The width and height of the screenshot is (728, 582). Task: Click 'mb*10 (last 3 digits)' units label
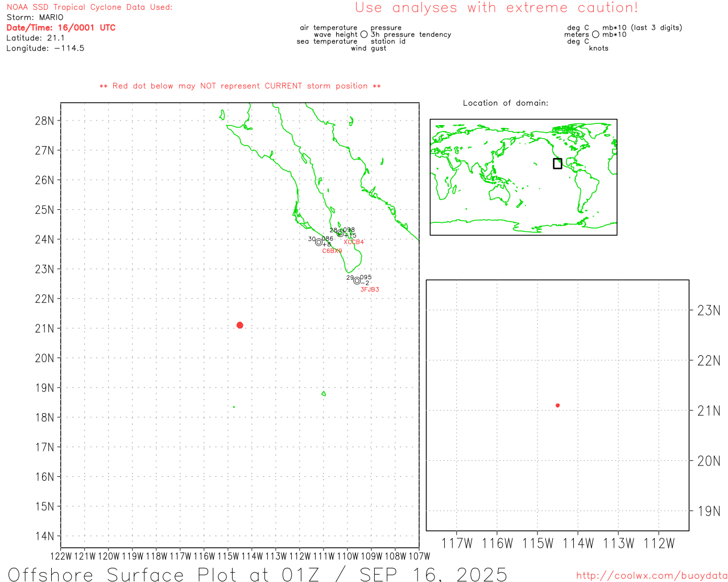coord(642,28)
